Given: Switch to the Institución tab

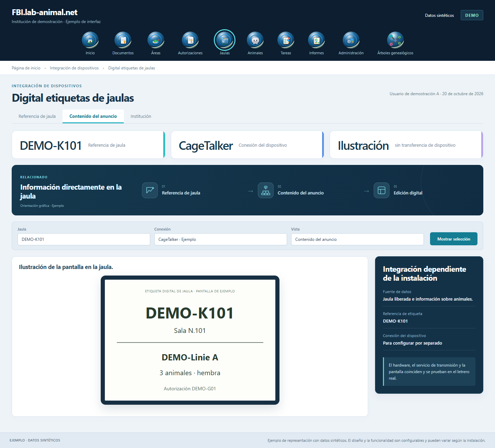Looking at the screenshot, I should pyautogui.click(x=141, y=116).
